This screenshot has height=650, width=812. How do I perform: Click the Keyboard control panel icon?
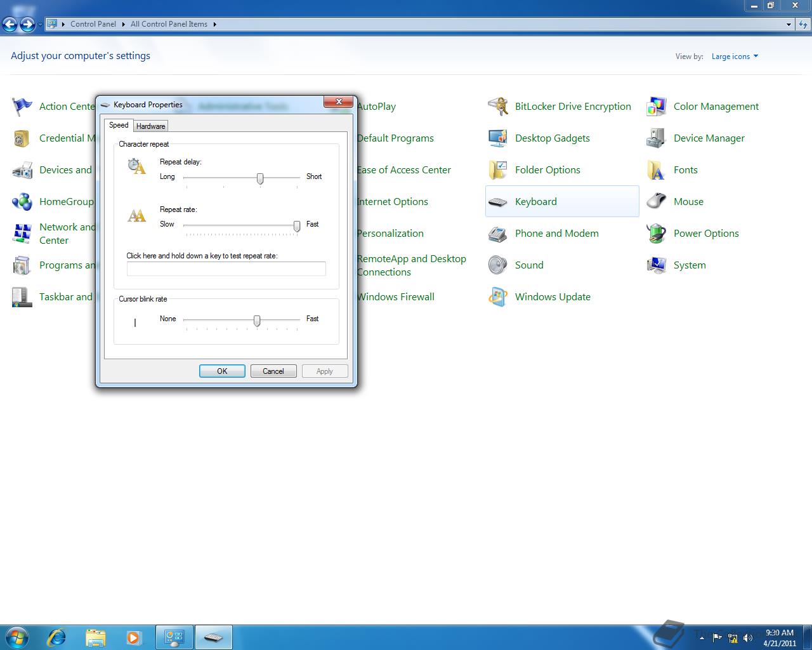click(498, 202)
